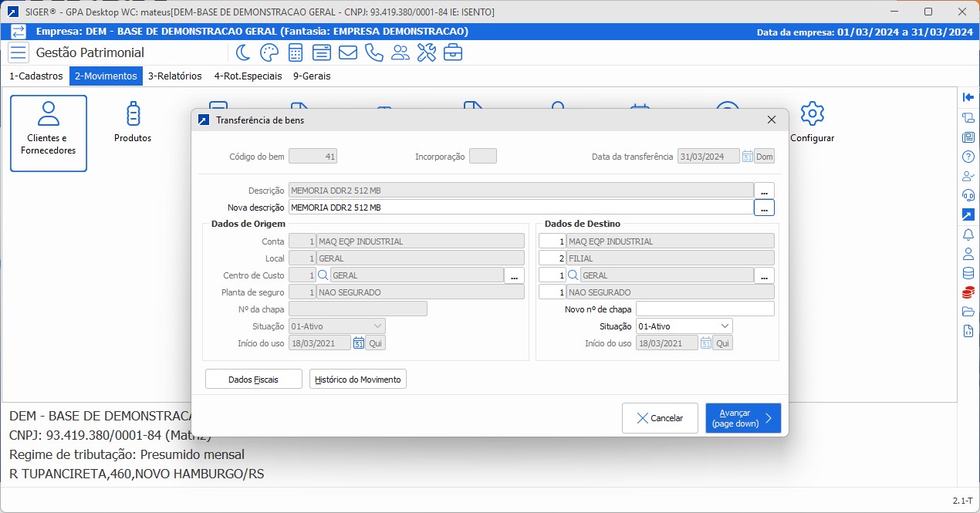Viewport: 980px width, 513px height.
Task: Open the calculator tool in the toolbar
Action: [295, 52]
